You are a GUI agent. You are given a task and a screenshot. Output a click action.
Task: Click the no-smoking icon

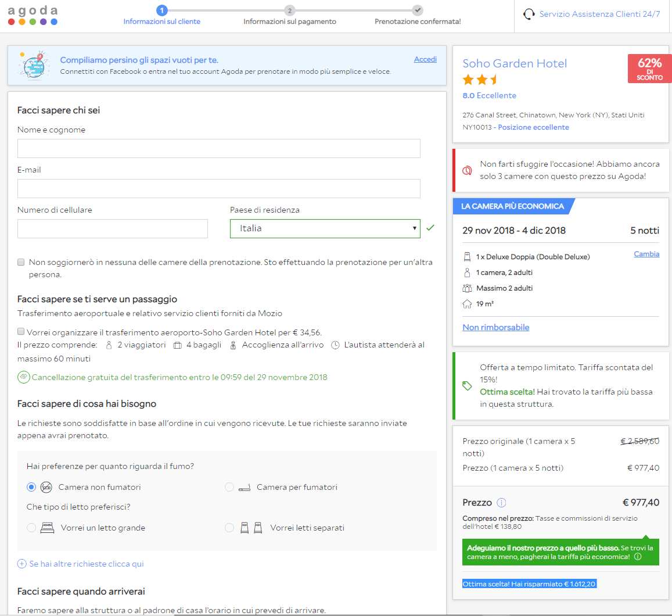pos(46,488)
